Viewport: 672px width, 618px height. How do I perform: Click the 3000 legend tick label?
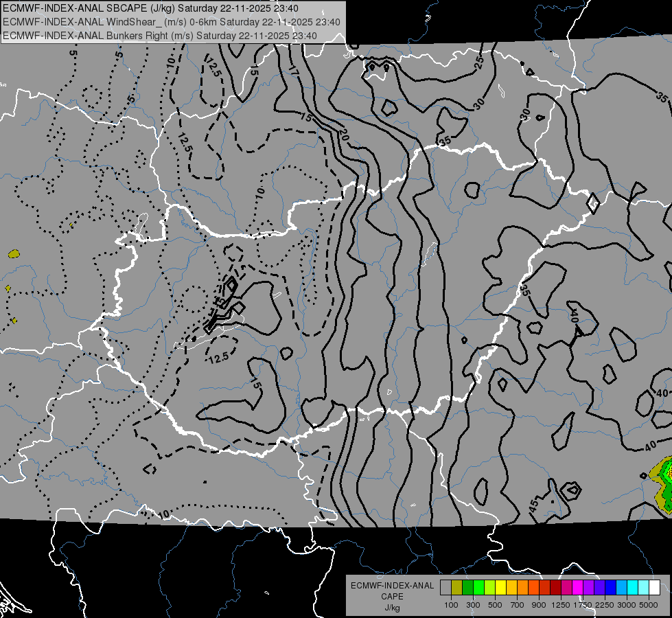(627, 605)
